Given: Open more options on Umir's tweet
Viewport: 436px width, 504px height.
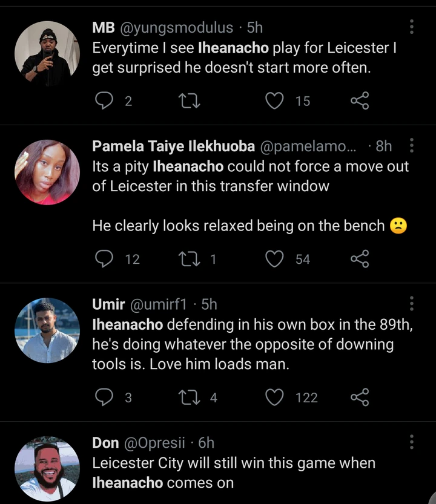Looking at the screenshot, I should pyautogui.click(x=412, y=304).
